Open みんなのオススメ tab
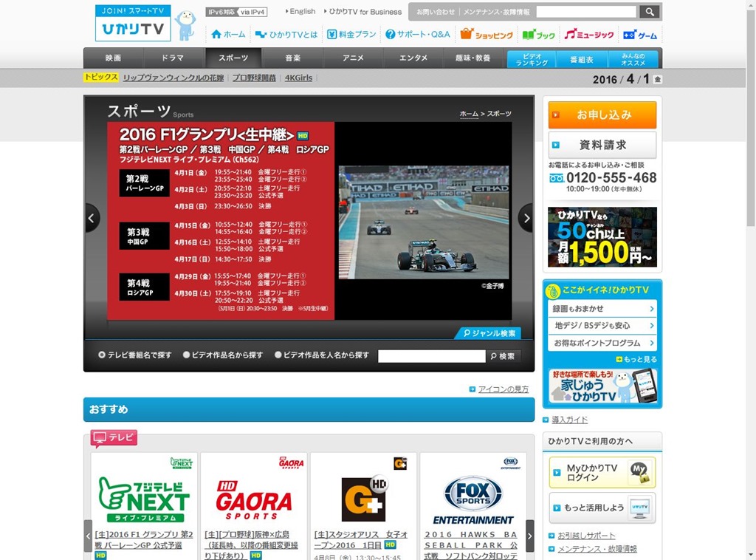Screen dimensions: 756x560 633,59
